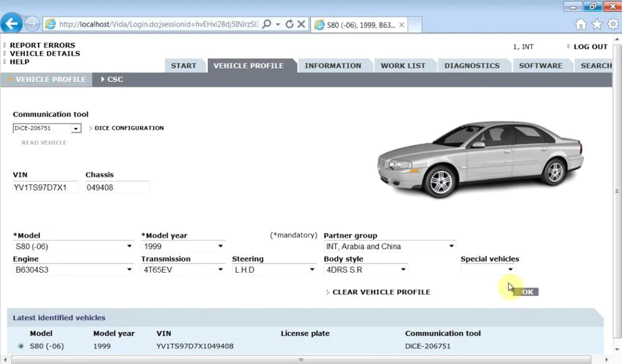
Task: Open the CSC sub-tab
Action: 112,80
